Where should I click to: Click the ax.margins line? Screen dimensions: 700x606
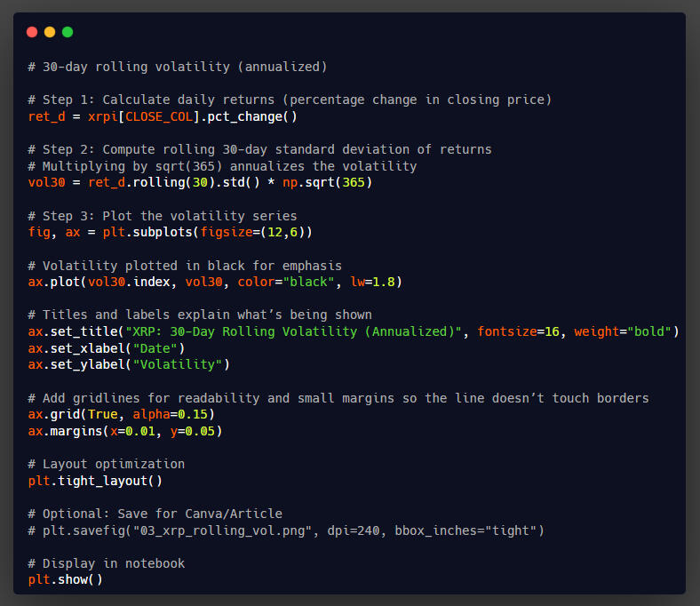[x=124, y=431]
